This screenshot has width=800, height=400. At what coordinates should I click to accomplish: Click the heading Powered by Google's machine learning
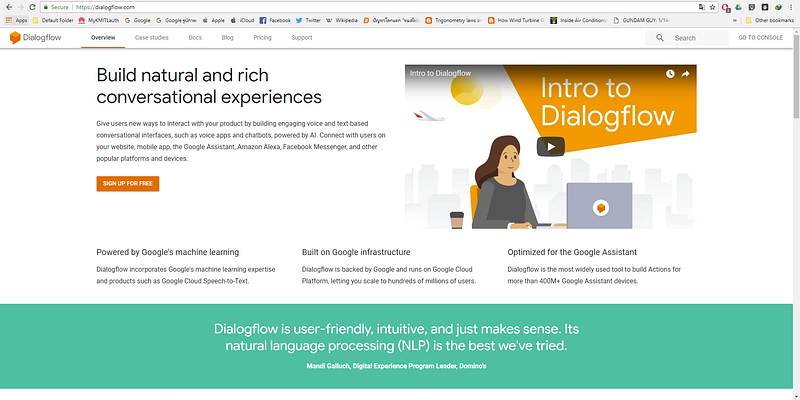[x=167, y=252]
